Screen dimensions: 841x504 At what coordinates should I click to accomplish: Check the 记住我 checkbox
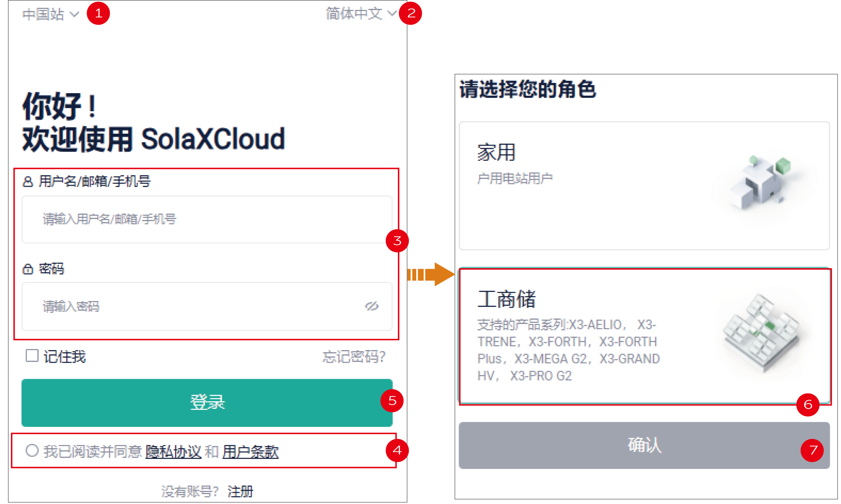(32, 356)
